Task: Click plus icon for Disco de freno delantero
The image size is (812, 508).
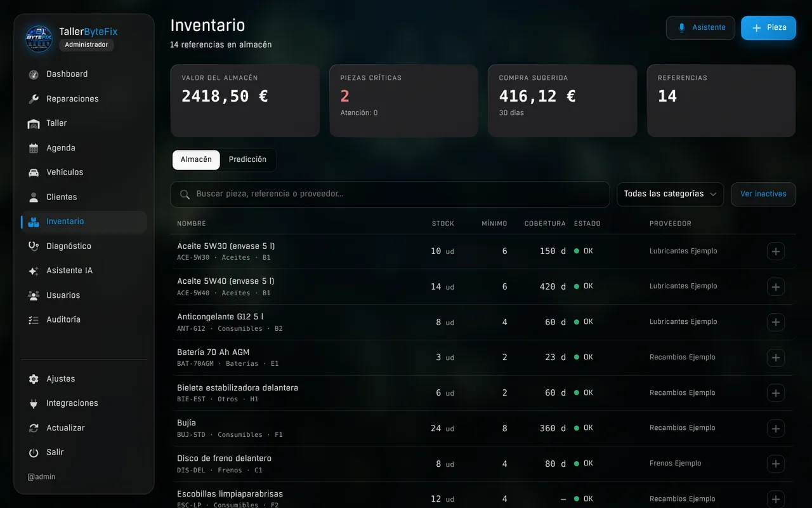Action: (x=775, y=464)
